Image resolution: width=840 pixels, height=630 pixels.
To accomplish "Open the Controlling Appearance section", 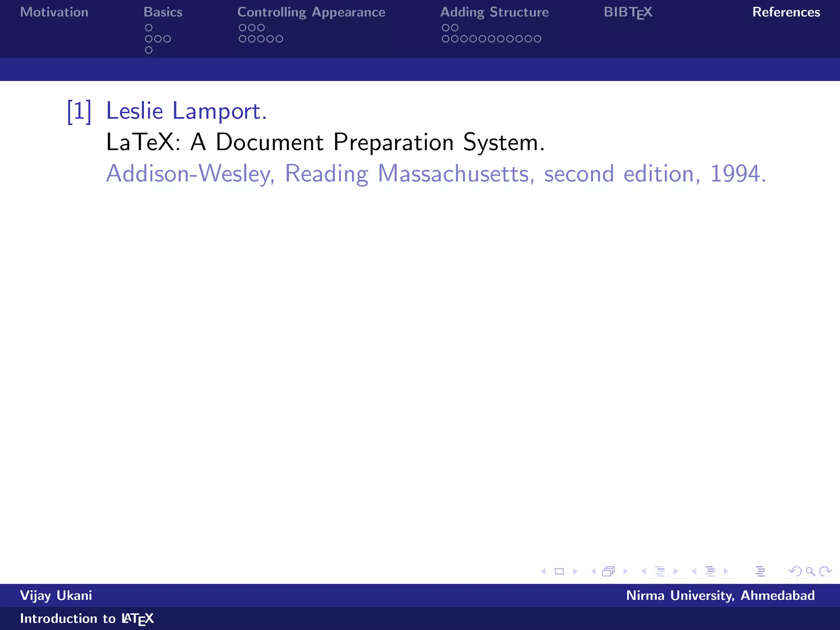I will 311,12.
